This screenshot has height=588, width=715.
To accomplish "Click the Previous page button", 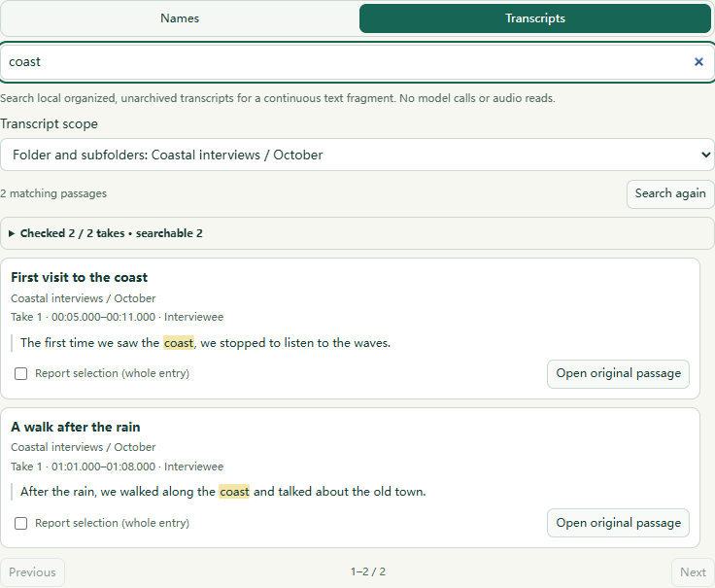I will pos(32,572).
